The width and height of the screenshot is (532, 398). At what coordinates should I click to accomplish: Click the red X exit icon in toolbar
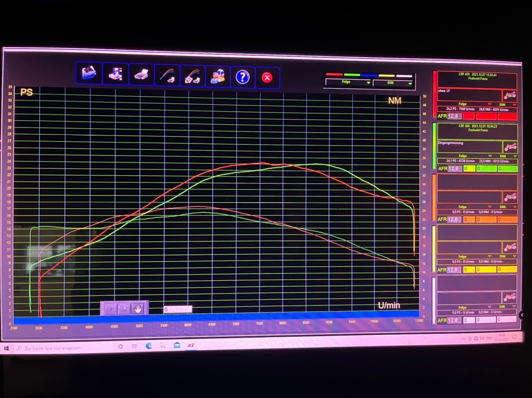coord(267,78)
